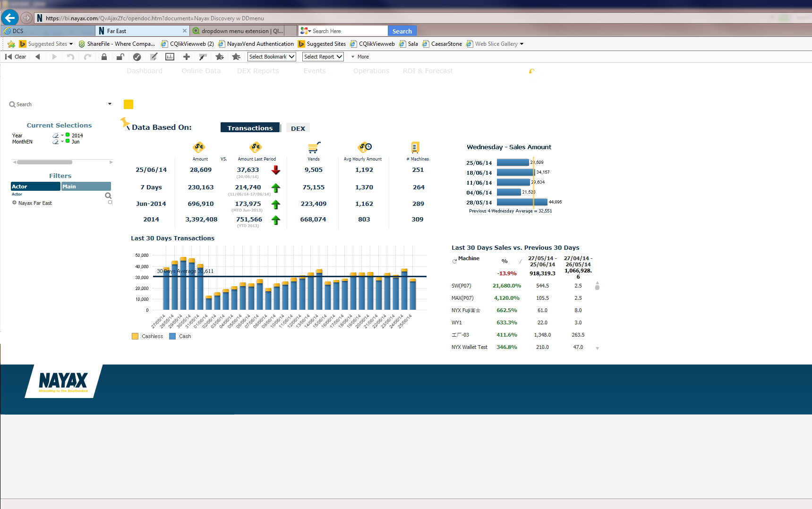
Task: Open the Select Bookmark dropdown
Action: click(x=272, y=57)
